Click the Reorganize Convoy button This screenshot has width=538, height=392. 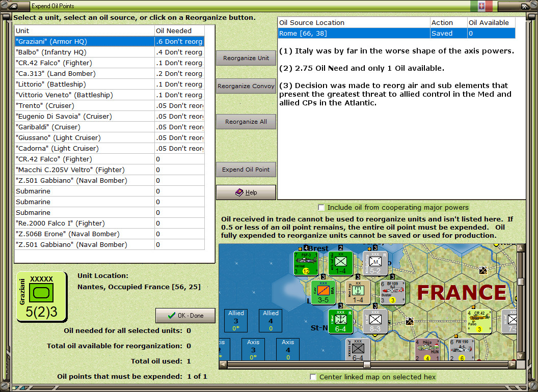[x=246, y=86]
